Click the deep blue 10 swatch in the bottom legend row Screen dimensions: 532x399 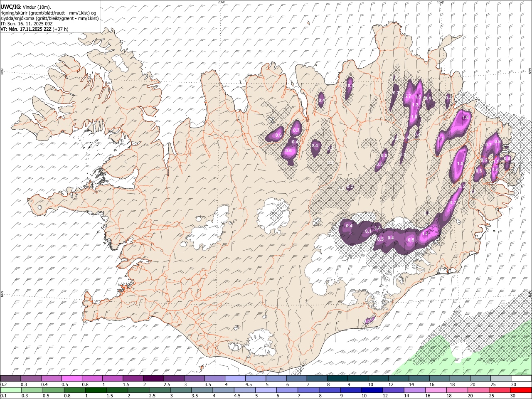(x=372, y=390)
